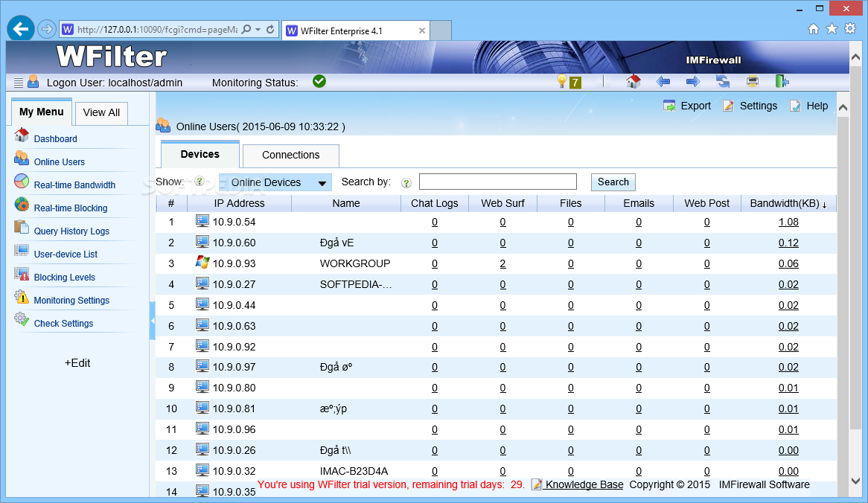Viewport: 868px width, 503px height.
Task: Click the Blocking Levels warning icon
Action: pyautogui.click(x=22, y=273)
